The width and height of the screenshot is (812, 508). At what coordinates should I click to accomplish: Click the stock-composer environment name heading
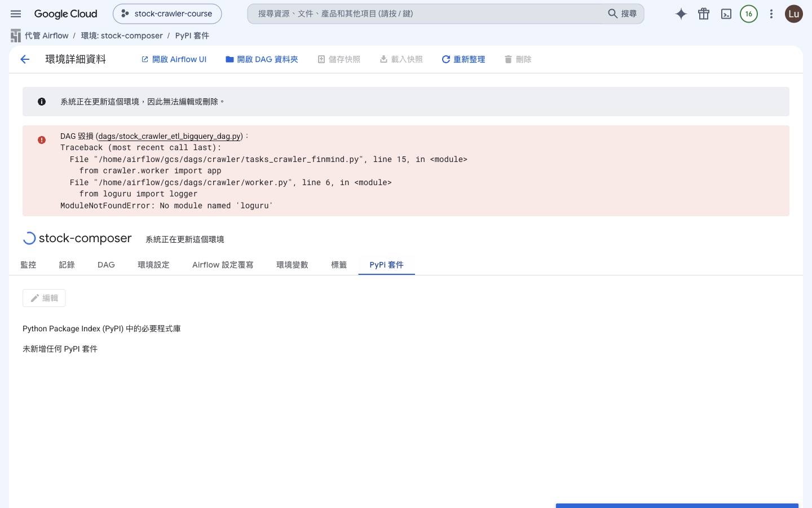(85, 238)
